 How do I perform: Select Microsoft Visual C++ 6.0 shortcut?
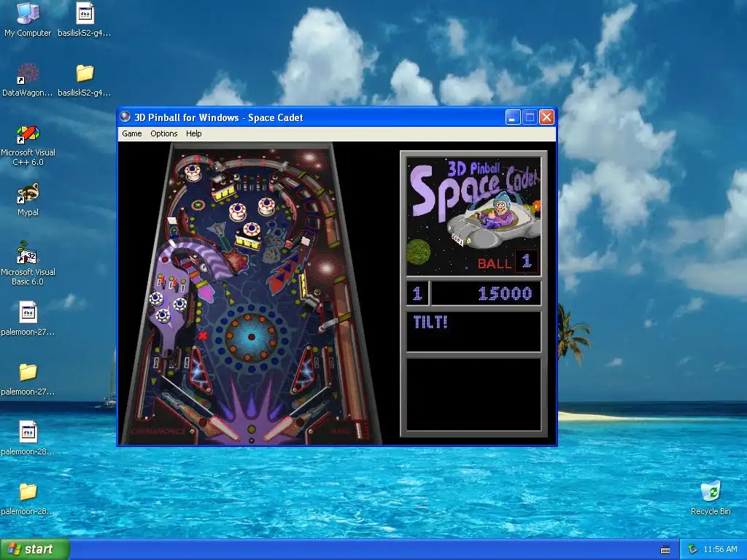tap(28, 145)
